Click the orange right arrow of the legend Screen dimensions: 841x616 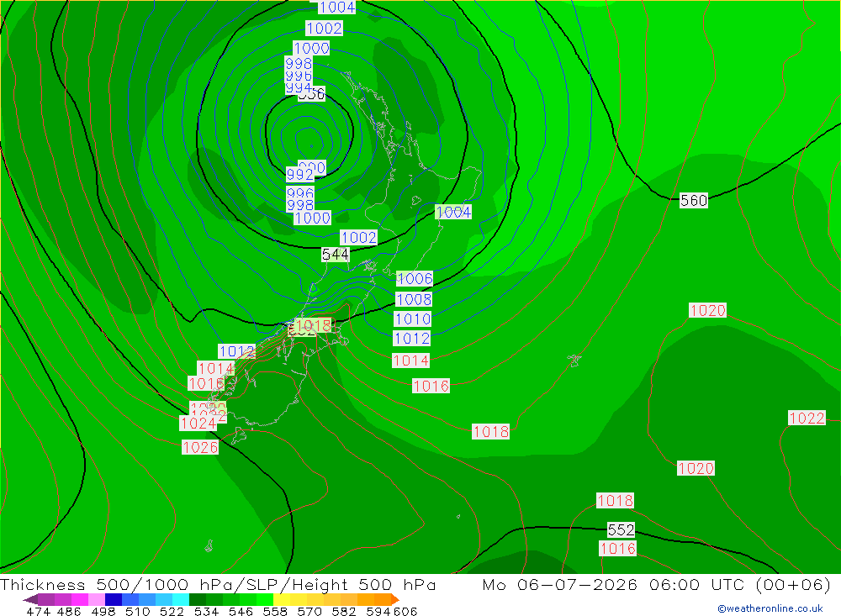click(394, 599)
